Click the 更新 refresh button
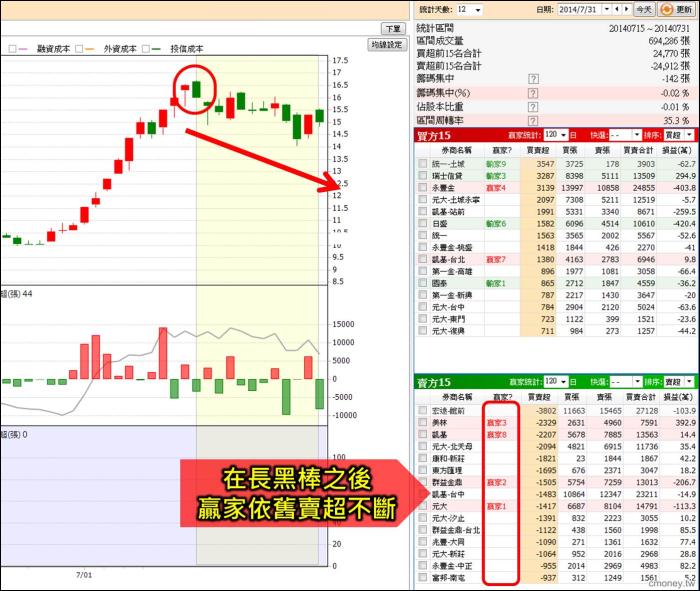 coord(676,9)
